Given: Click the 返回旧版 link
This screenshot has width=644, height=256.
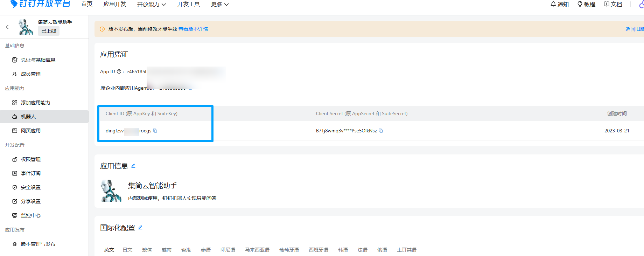Looking at the screenshot, I should click(x=635, y=29).
